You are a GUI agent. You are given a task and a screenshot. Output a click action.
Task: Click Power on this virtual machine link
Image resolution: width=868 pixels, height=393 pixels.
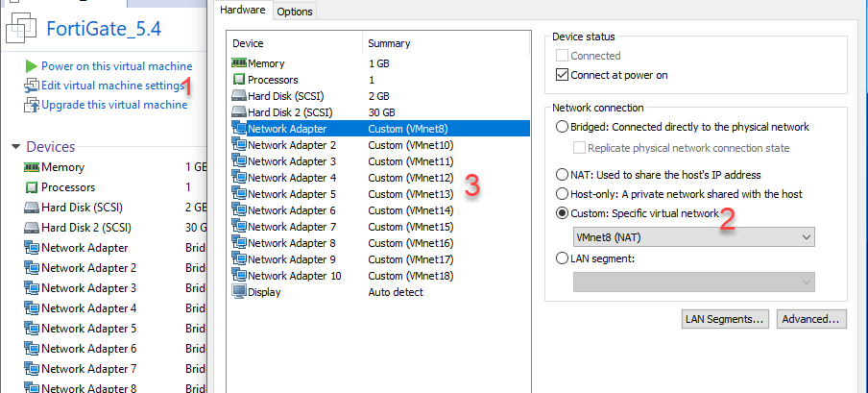tap(117, 66)
